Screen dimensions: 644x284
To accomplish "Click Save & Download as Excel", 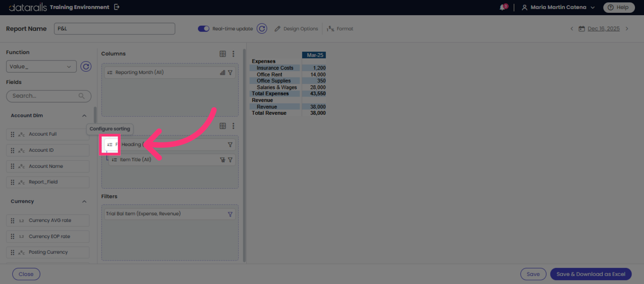I will tap(591, 274).
